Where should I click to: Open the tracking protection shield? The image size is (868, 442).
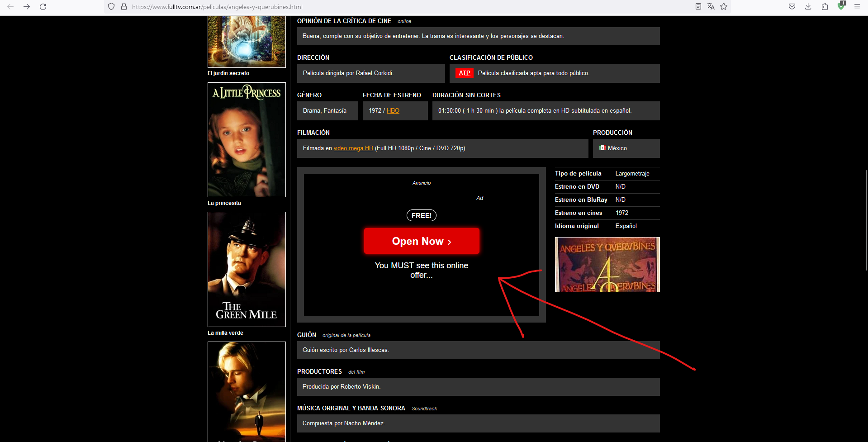point(111,7)
